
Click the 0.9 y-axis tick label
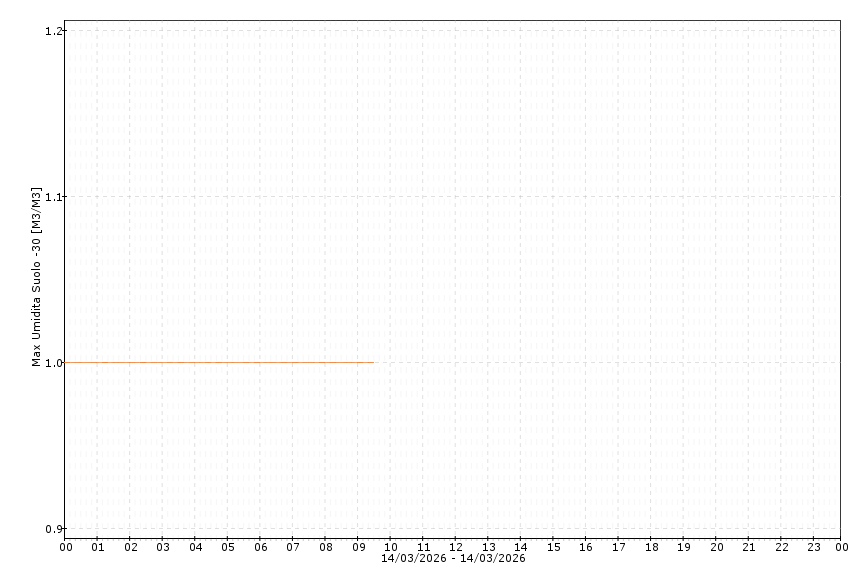pyautogui.click(x=54, y=529)
